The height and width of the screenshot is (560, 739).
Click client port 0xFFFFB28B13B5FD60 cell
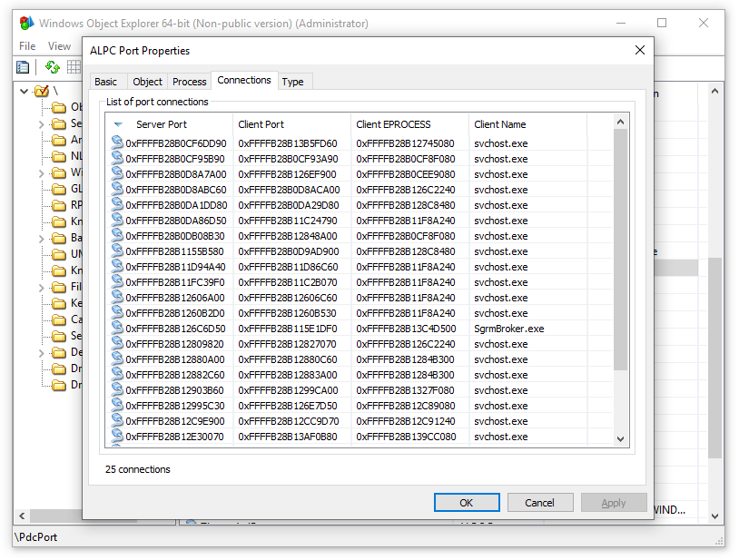click(288, 143)
